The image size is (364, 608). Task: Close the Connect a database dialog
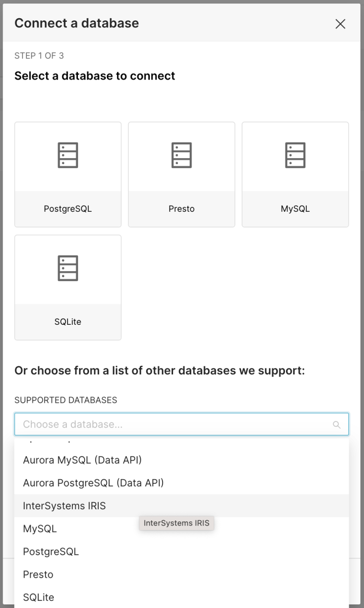pyautogui.click(x=340, y=24)
